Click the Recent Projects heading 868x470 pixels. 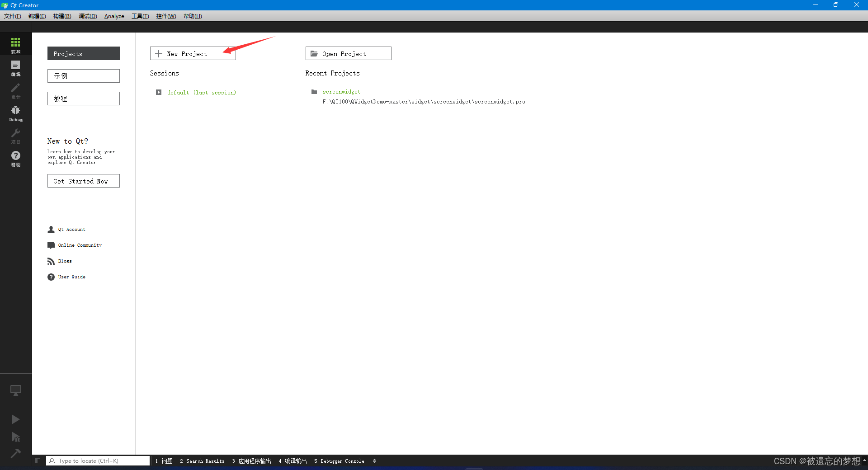333,73
